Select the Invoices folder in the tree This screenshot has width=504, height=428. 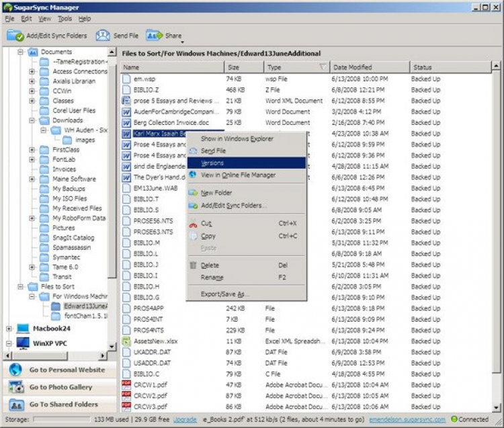click(x=64, y=169)
